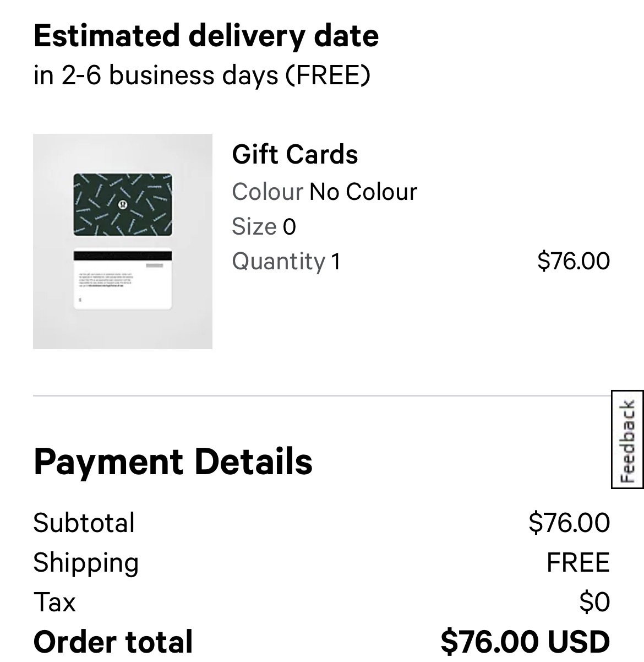Image resolution: width=644 pixels, height=662 pixels.
Task: Click the $76.00 USD order total
Action: point(525,642)
